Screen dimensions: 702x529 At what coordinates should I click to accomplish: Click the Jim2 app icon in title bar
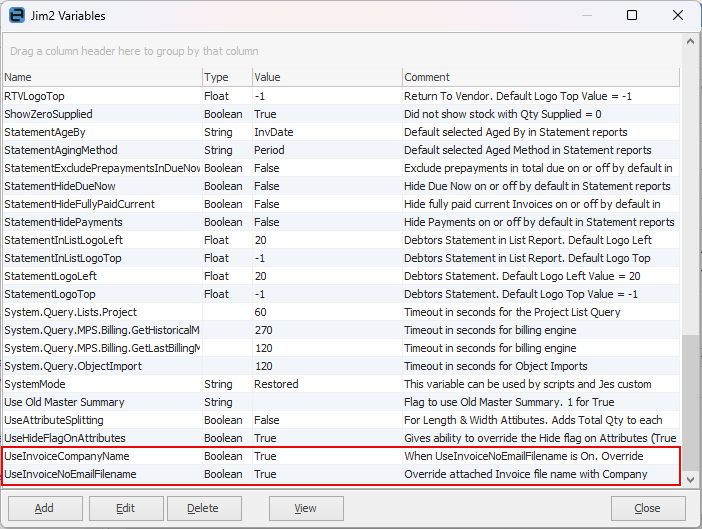17,15
